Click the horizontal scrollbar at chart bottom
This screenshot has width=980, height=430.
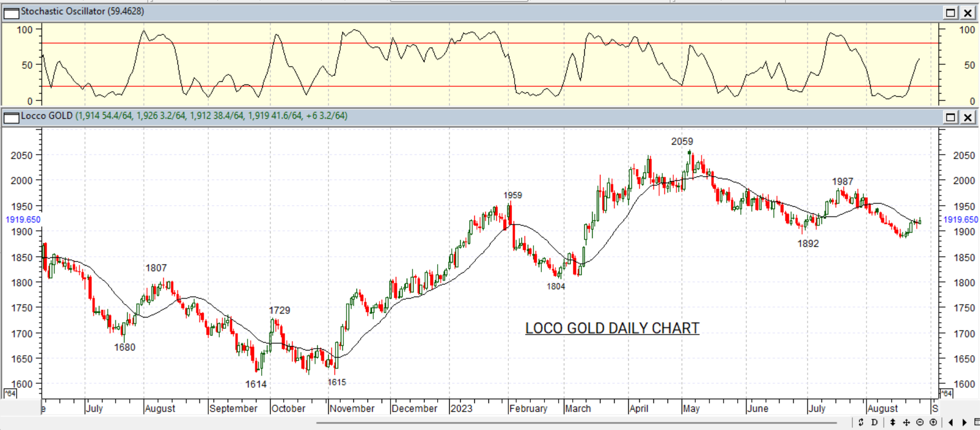(576, 422)
